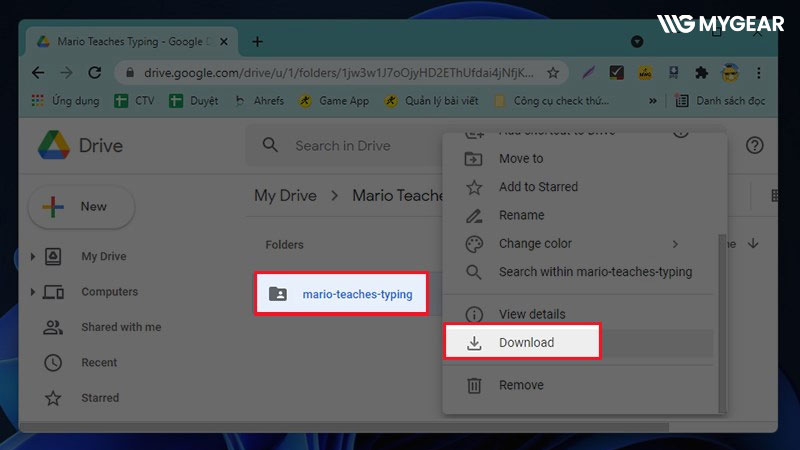Choose Rename in the context menu
The width and height of the screenshot is (800, 450).
[x=578, y=215]
